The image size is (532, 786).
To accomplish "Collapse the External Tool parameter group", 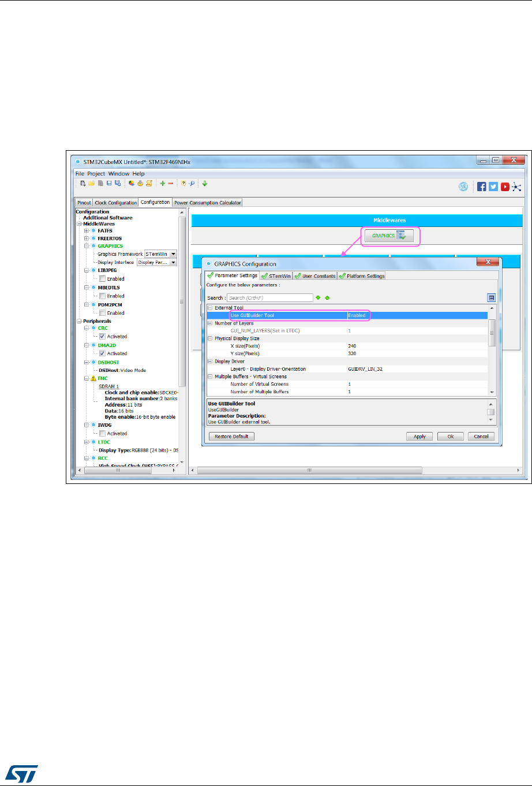I will pos(210,308).
